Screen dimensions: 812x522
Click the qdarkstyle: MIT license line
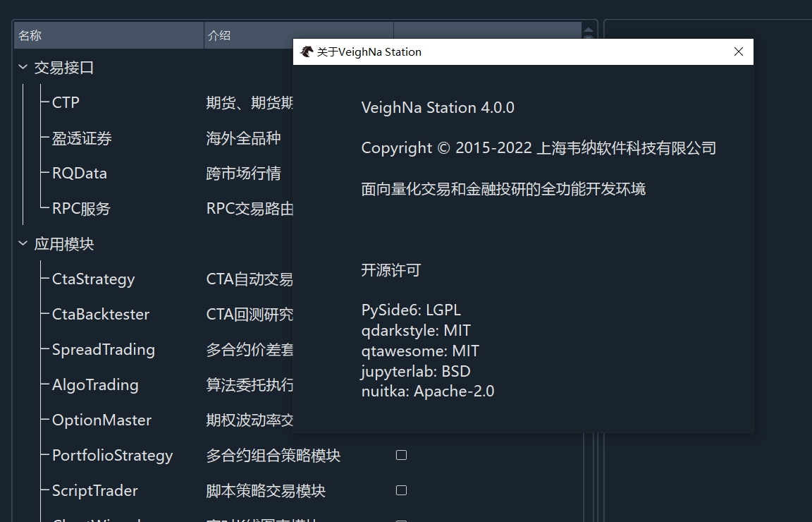point(417,330)
